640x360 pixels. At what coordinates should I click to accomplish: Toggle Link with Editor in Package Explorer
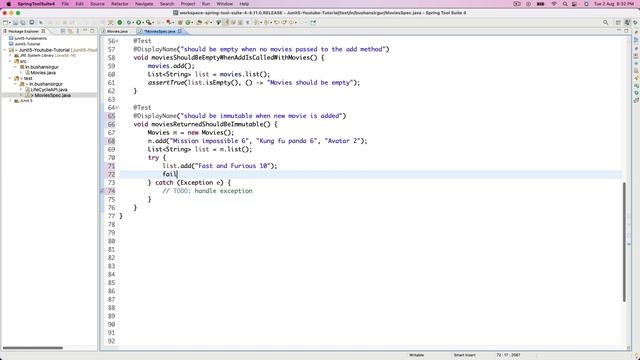pyautogui.click(x=70, y=31)
